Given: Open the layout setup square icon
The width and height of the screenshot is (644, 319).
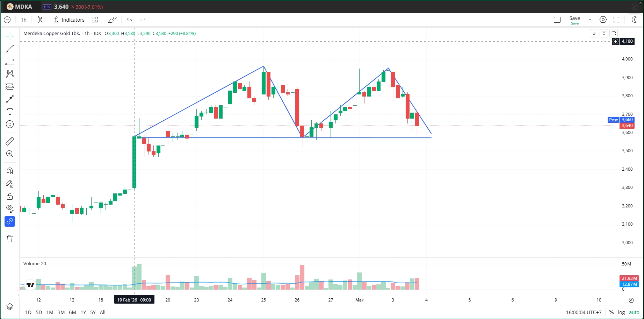Looking at the screenshot, I should pyautogui.click(x=557, y=20).
